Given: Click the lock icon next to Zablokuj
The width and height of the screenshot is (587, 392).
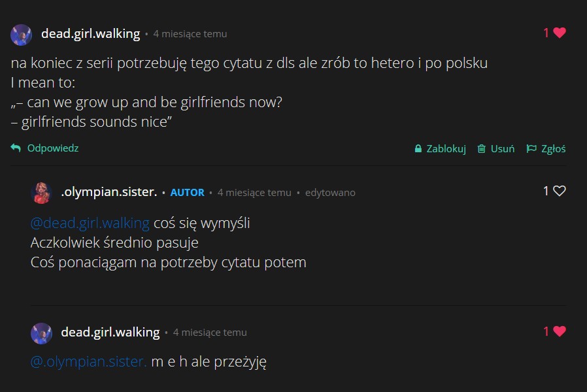Looking at the screenshot, I should point(418,149).
